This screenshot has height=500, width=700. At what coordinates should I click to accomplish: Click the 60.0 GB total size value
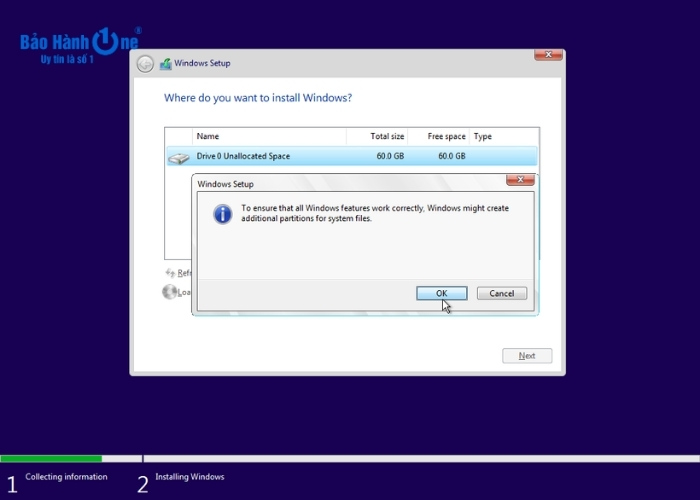coord(390,156)
